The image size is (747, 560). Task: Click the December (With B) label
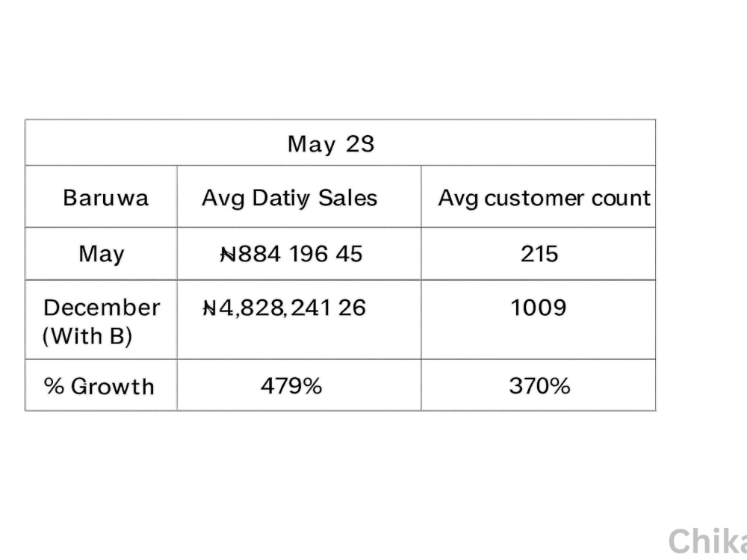pos(101,320)
